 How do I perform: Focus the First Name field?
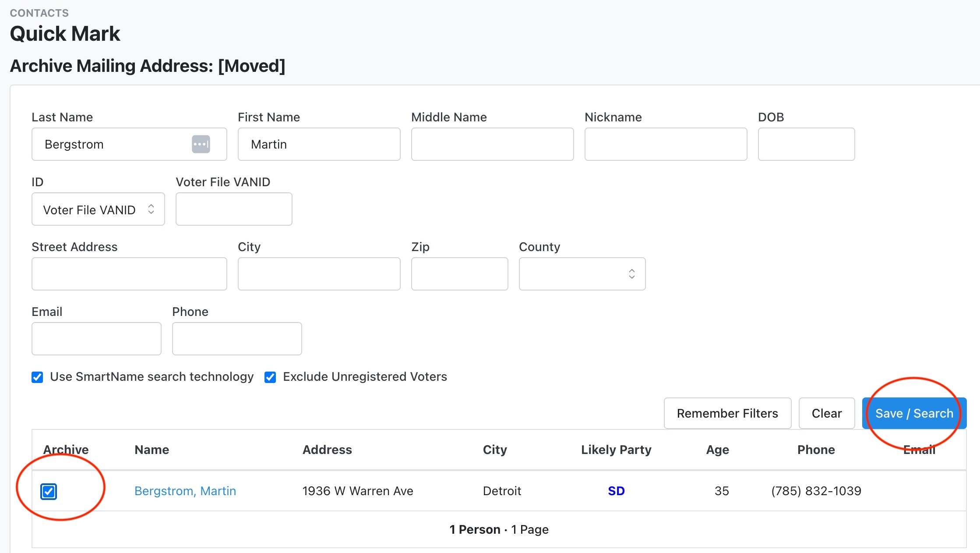(319, 144)
